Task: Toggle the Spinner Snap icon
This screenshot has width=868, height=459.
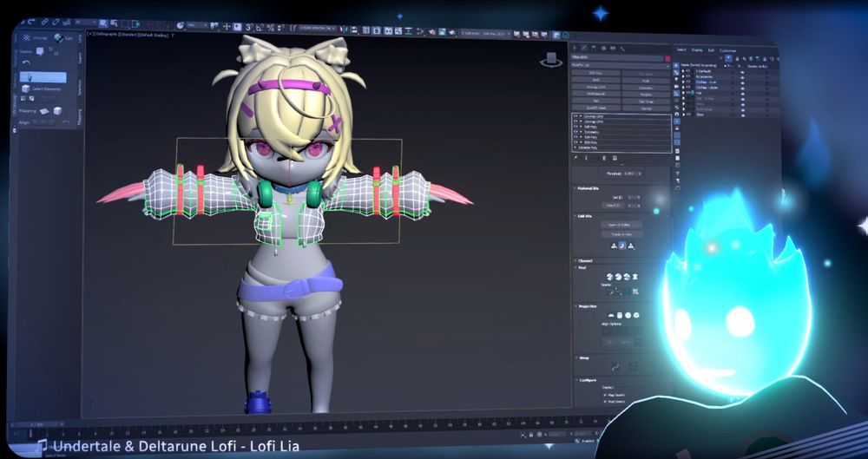Action: [280, 27]
